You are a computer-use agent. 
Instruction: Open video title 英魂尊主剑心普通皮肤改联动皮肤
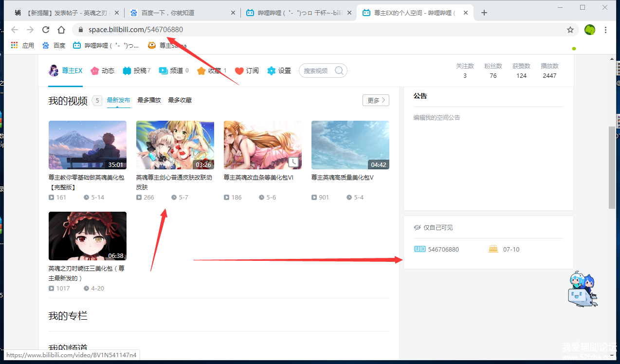coord(174,182)
